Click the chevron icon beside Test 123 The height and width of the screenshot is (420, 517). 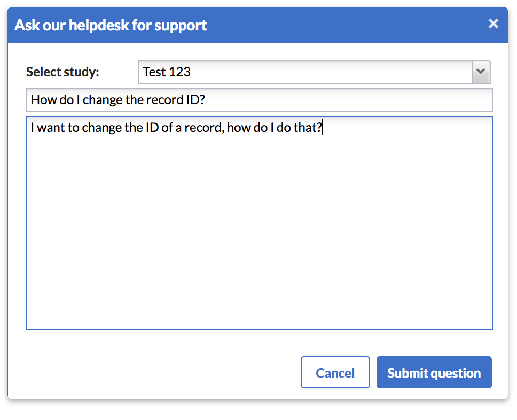pos(481,72)
